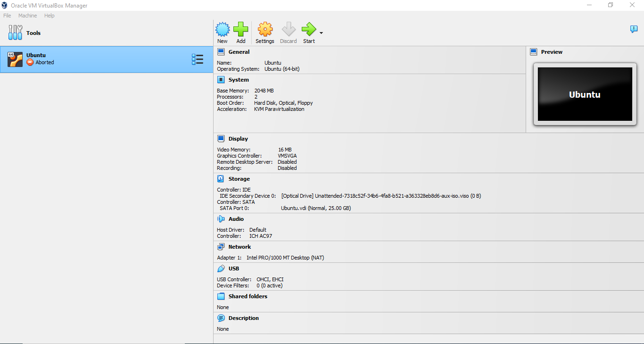Click the 0 (0 active) device filters value
This screenshot has width=644, height=344.
(270, 285)
